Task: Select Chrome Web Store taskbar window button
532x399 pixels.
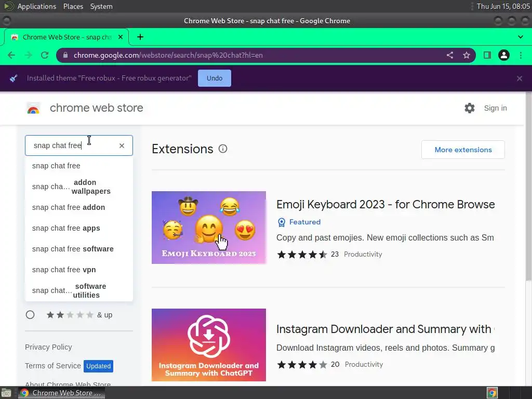Action: 61,393
